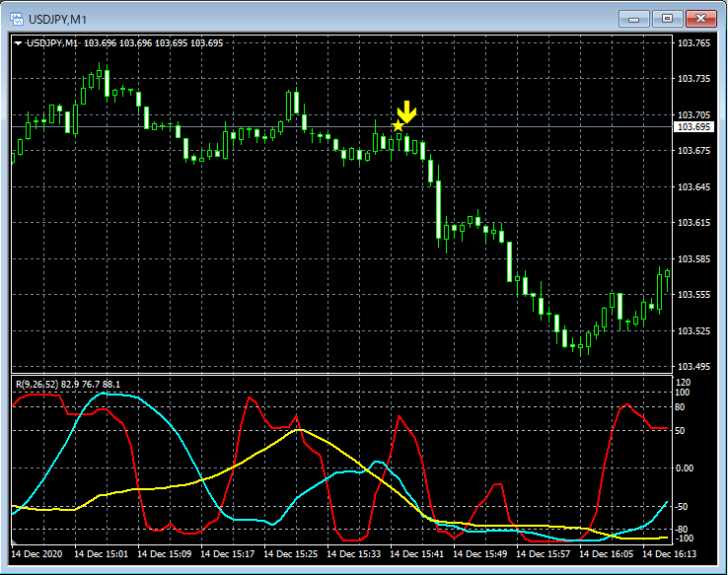
Task: Maximize the USDJPY,M1 chart window
Action: click(667, 18)
